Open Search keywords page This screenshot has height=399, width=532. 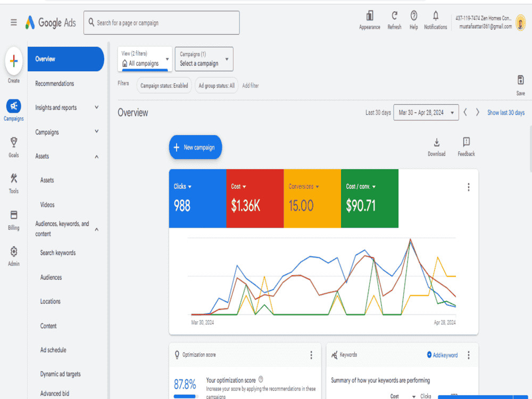click(x=58, y=253)
